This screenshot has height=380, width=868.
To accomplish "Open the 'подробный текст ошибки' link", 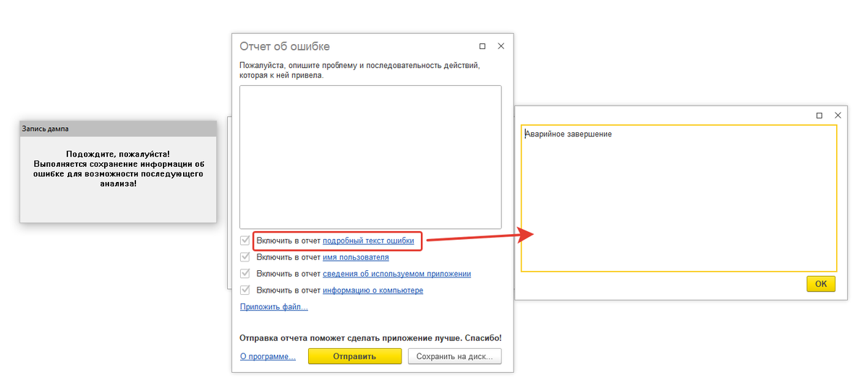I will tap(368, 241).
